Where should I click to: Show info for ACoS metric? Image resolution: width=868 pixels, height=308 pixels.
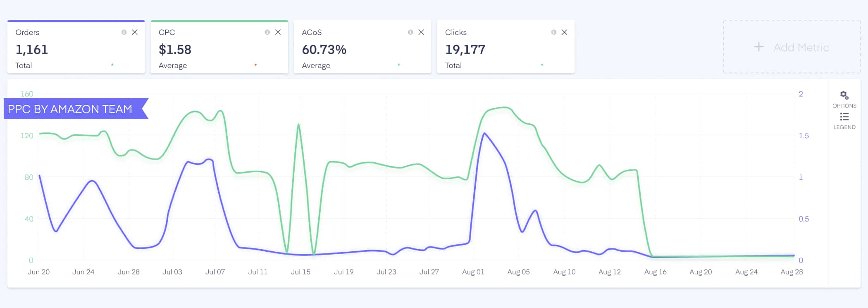[410, 32]
